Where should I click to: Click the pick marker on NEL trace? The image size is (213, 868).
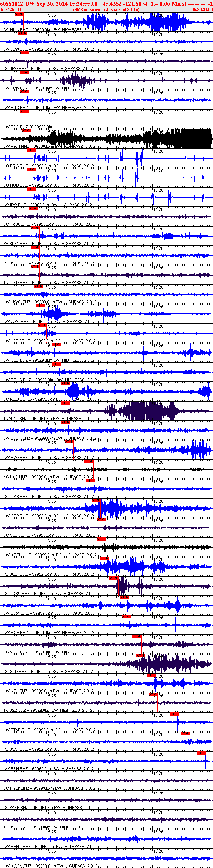(x=151, y=675)
